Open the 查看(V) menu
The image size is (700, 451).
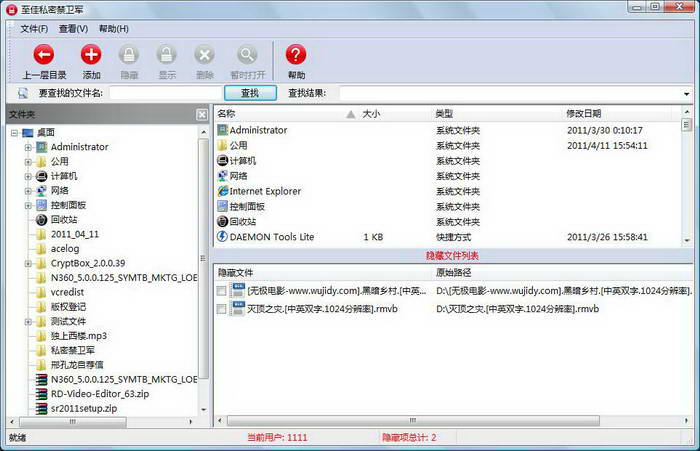[x=73, y=29]
